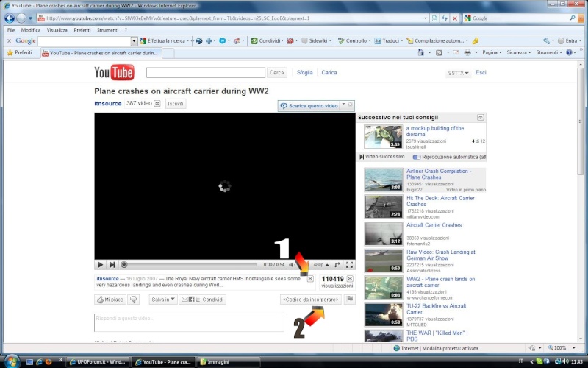Open Airliner Crash Compilation - Plane Crashes link

point(439,174)
